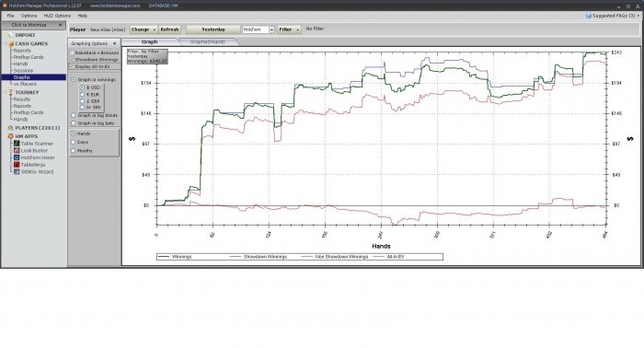Switch to the Graph tab
Viewport: 644px width, 348px height.
pos(150,42)
